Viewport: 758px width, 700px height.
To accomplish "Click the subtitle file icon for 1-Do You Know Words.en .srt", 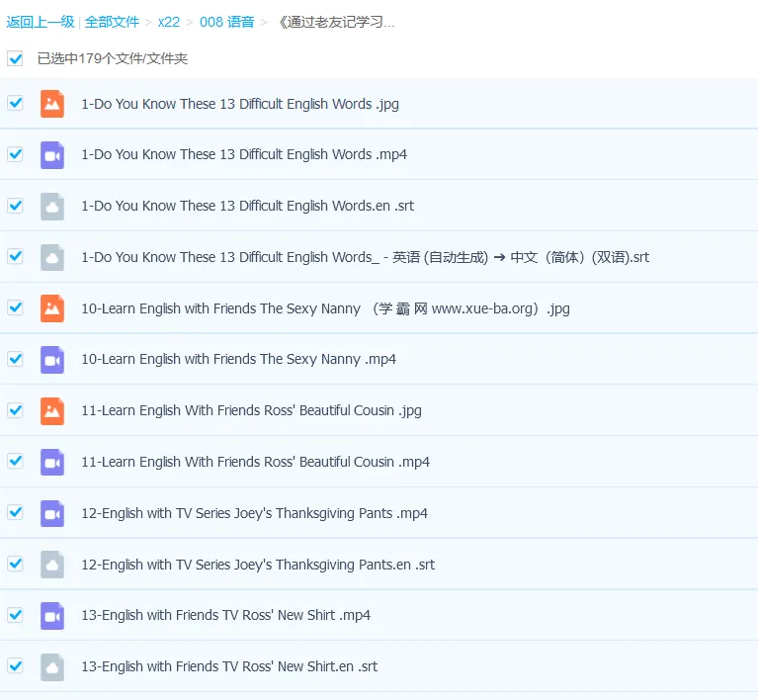I will tap(52, 206).
